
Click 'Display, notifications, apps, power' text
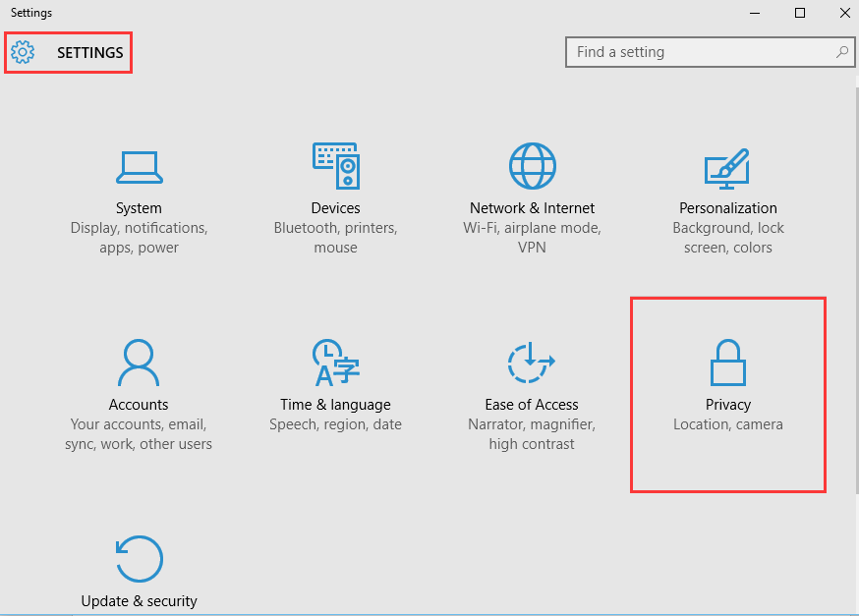tap(140, 238)
